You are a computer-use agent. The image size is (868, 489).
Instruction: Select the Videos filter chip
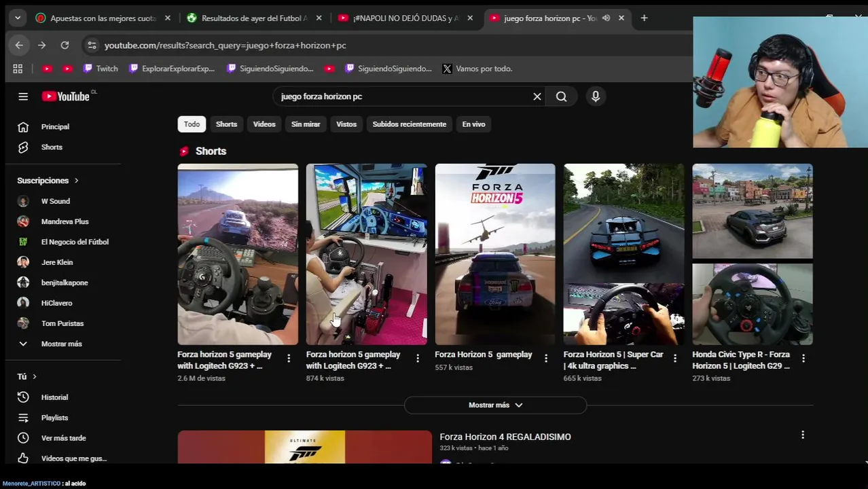click(x=264, y=124)
